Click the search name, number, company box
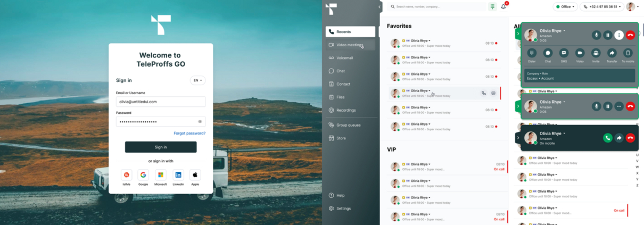Viewport: 644px width, 225px height. pyautogui.click(x=437, y=7)
